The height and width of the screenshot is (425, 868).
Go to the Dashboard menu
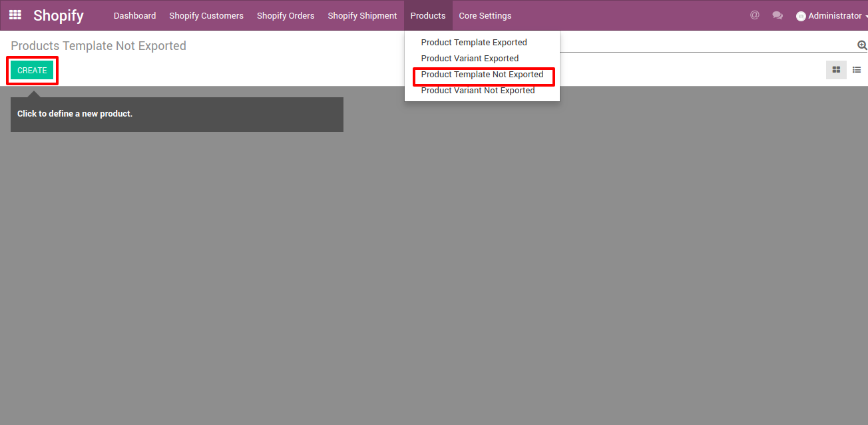point(135,15)
